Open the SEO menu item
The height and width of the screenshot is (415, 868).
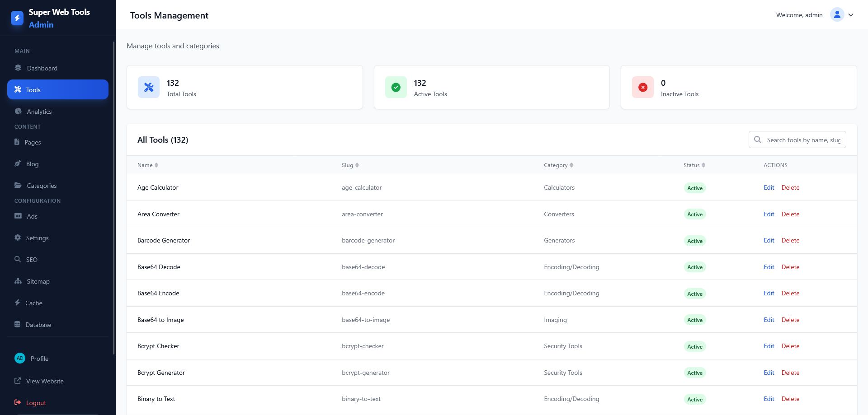(x=58, y=260)
